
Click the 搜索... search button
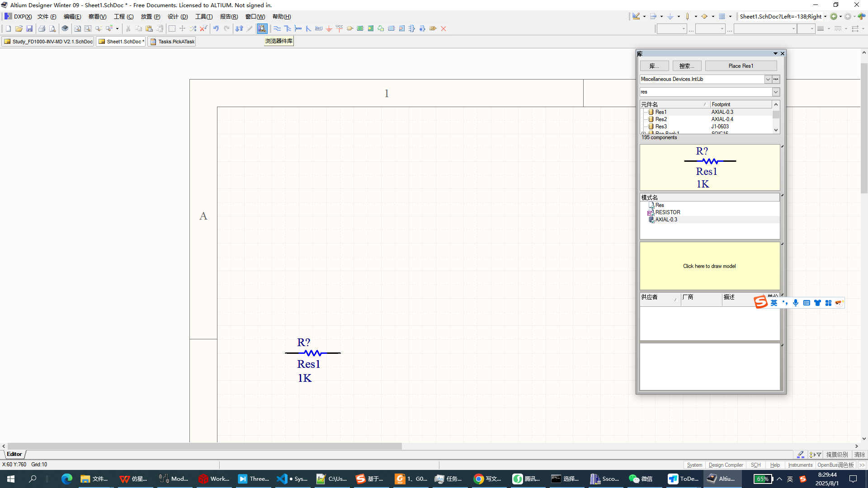(687, 66)
